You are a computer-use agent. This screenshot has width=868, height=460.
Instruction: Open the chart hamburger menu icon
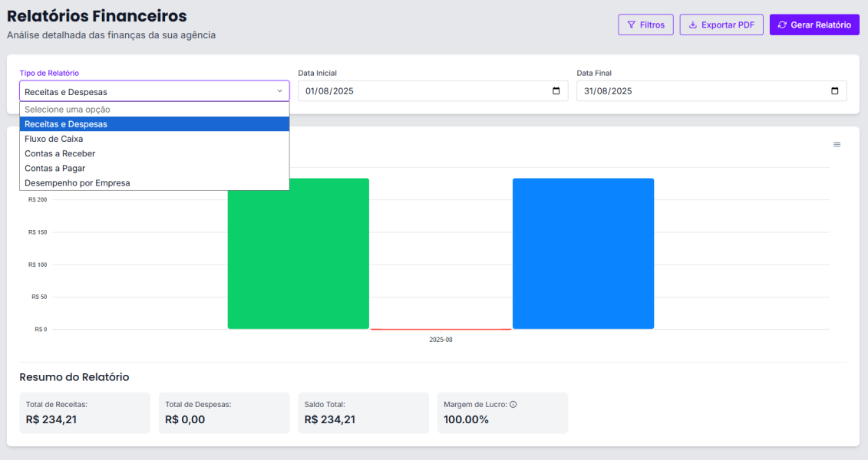coord(837,143)
